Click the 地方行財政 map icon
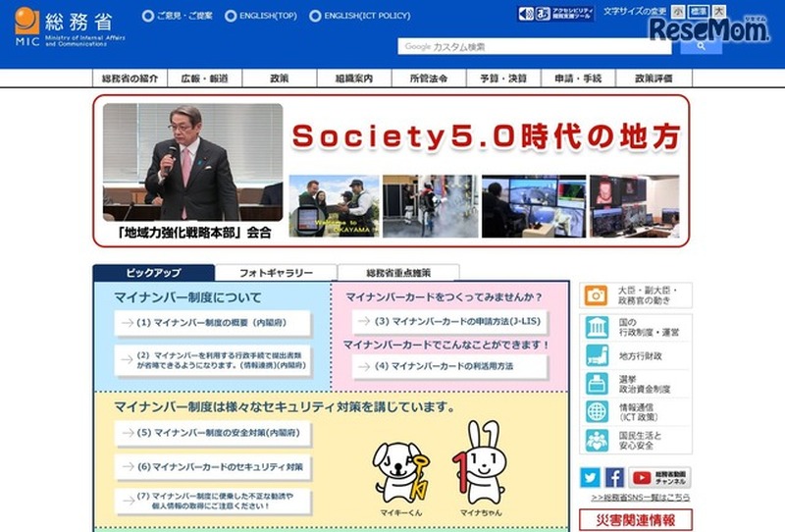Screen dimensions: 785x532 coord(597,355)
